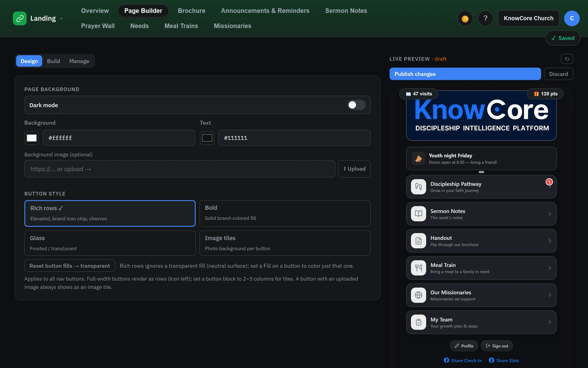Screen dimensions: 588x368
Task: Click the 47 visits badge
Action: 418,94
